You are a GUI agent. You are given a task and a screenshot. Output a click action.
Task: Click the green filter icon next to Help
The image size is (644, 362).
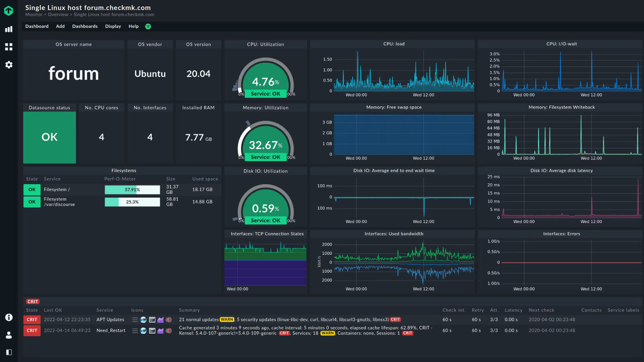[148, 26]
